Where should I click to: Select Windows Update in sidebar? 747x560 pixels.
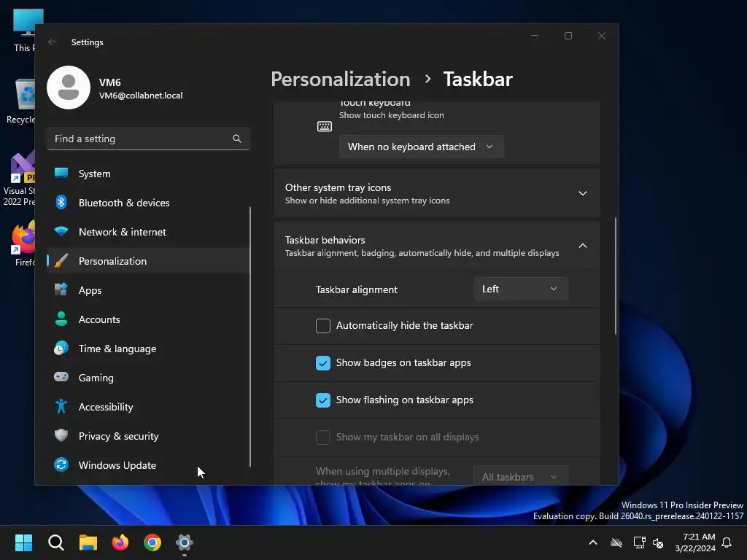click(x=147, y=465)
